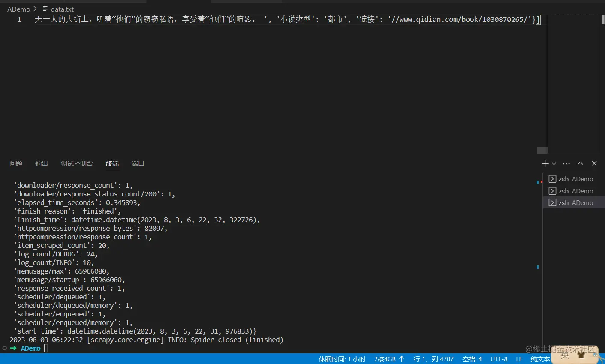This screenshot has width=605, height=364.
Task: Click '小说类型': '都市' text in editor
Action: [x=313, y=19]
